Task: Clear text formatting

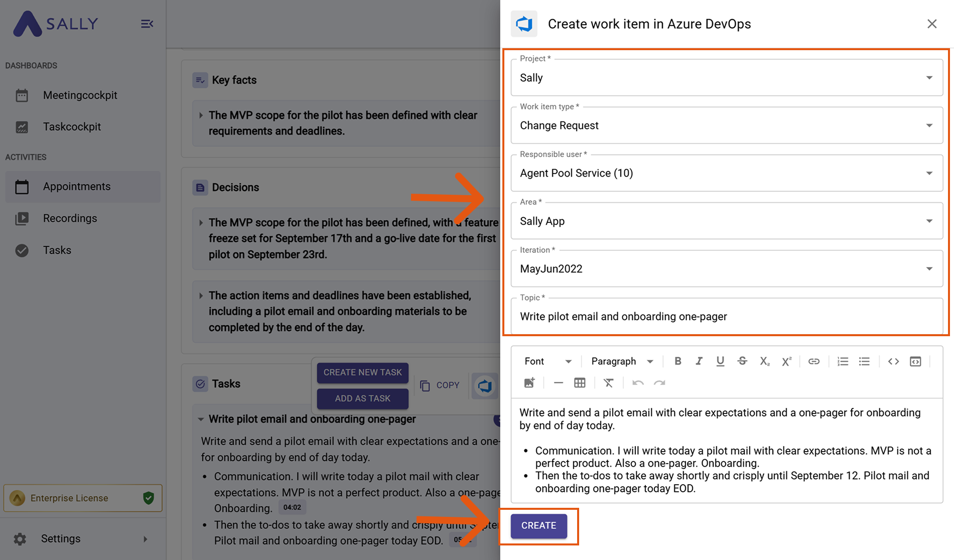Action: 608,383
